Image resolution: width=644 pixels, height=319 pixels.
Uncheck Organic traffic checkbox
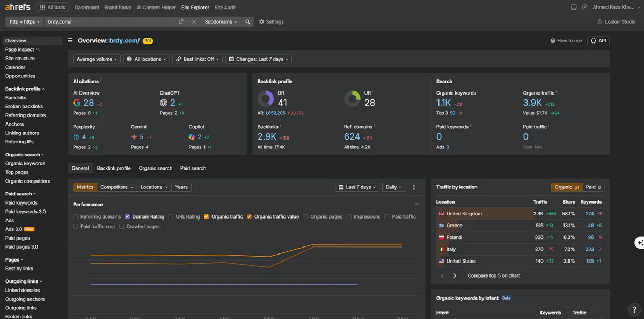click(207, 217)
